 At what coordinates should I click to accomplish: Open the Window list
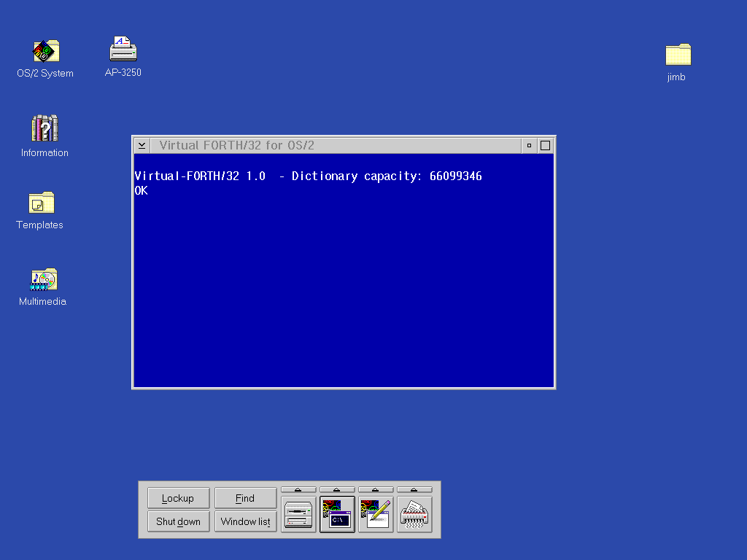245,521
